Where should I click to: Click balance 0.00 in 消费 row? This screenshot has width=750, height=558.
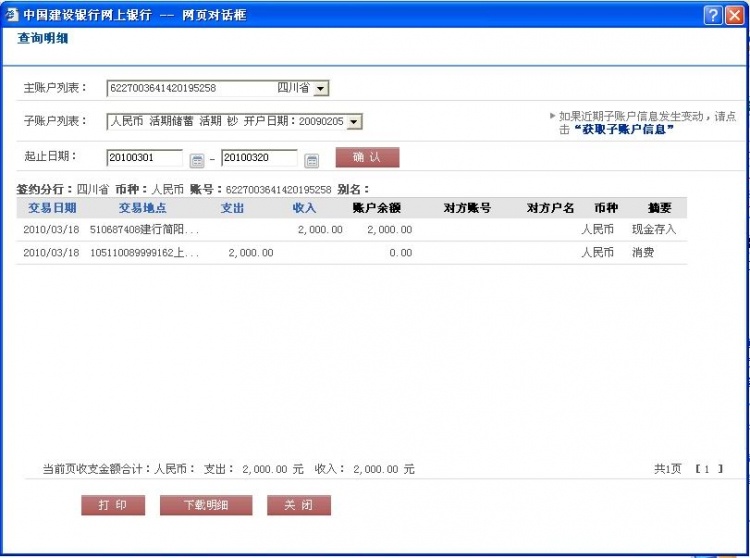point(400,253)
